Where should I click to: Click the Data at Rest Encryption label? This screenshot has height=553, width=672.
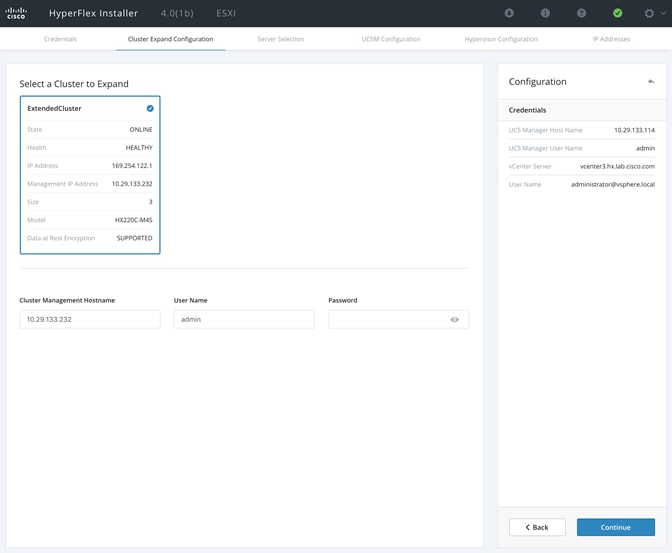(61, 238)
